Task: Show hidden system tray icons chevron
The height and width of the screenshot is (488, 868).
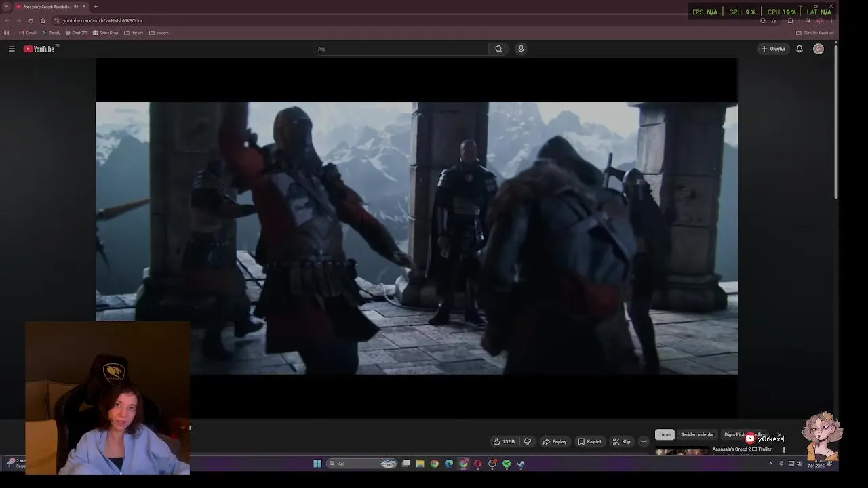Action: point(770,464)
